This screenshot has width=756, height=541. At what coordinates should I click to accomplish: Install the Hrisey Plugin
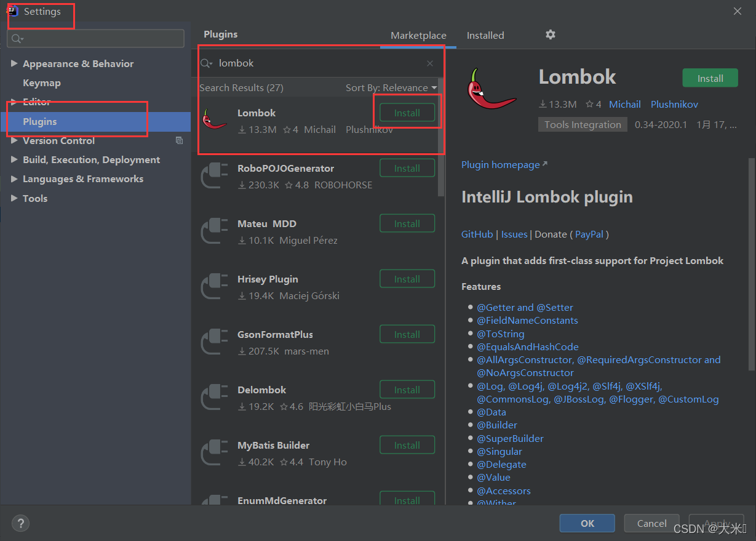coord(407,279)
